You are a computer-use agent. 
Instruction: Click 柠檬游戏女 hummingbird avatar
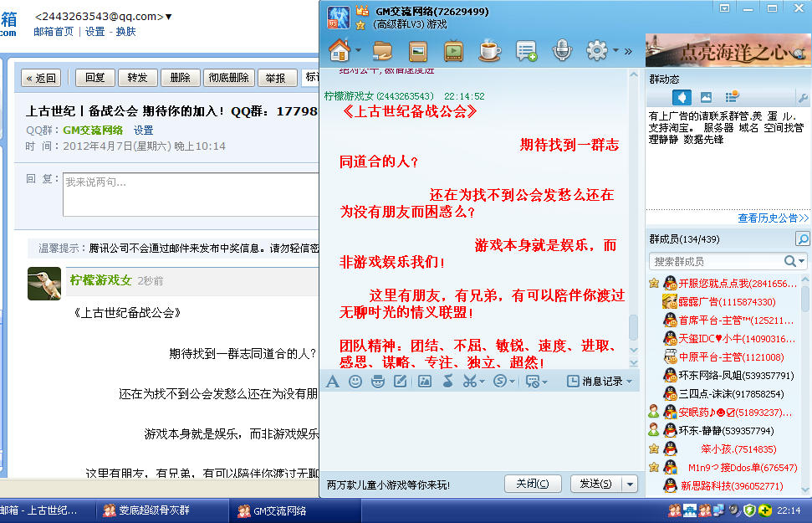44,284
